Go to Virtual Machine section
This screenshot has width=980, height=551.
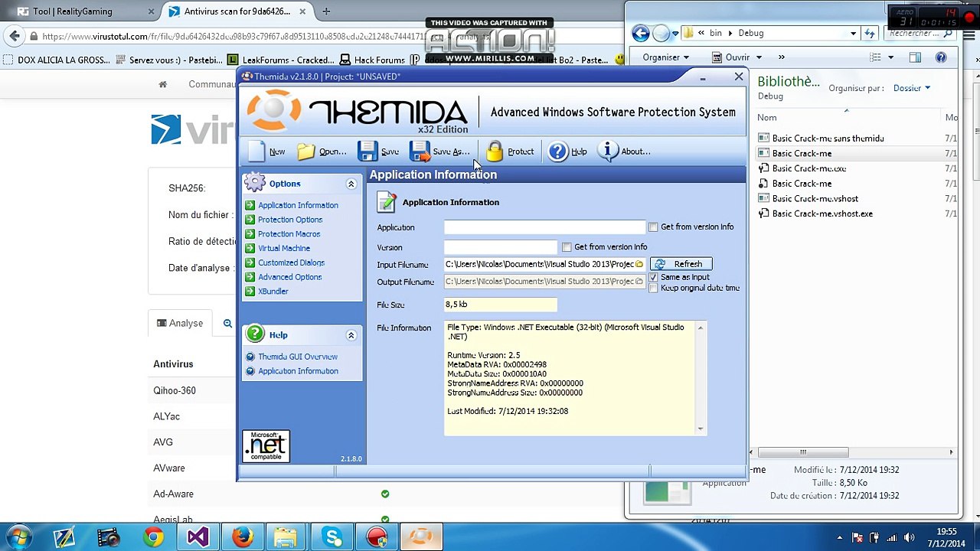click(284, 248)
